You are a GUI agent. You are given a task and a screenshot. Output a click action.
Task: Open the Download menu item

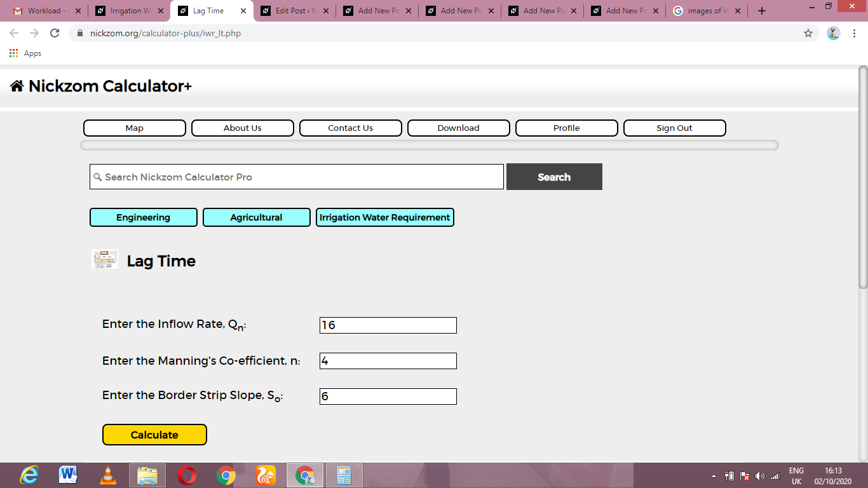pos(459,128)
